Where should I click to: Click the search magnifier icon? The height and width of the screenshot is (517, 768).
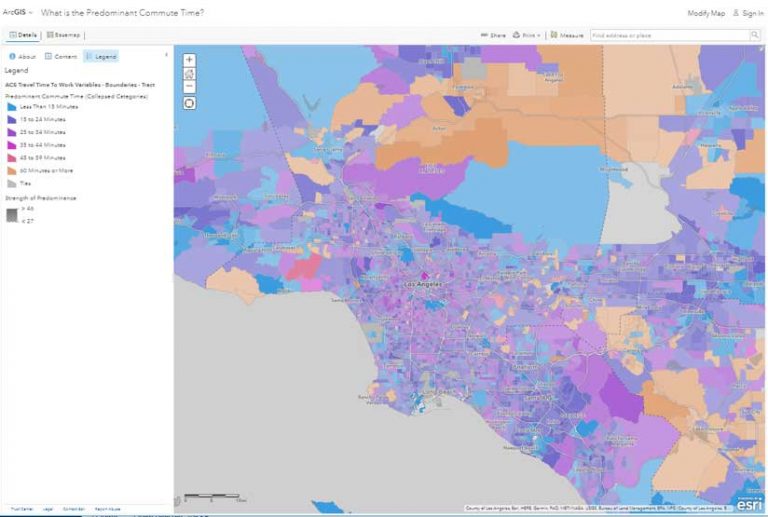tap(755, 35)
